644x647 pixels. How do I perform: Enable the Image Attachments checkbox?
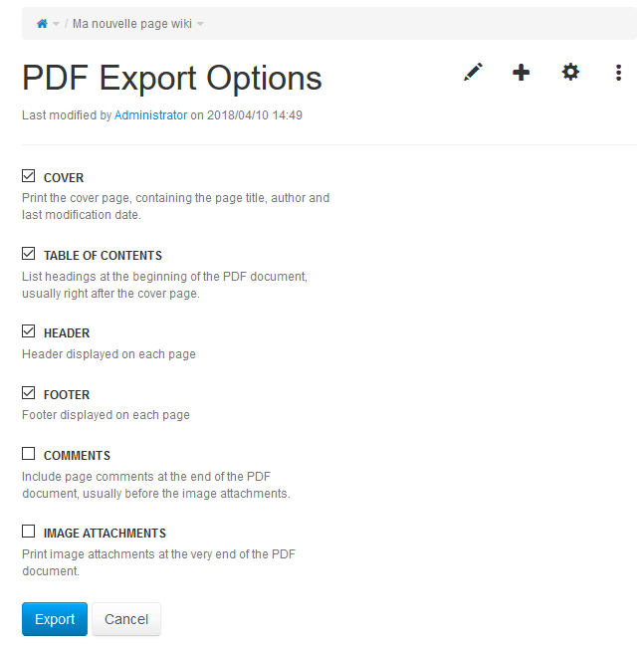[29, 532]
